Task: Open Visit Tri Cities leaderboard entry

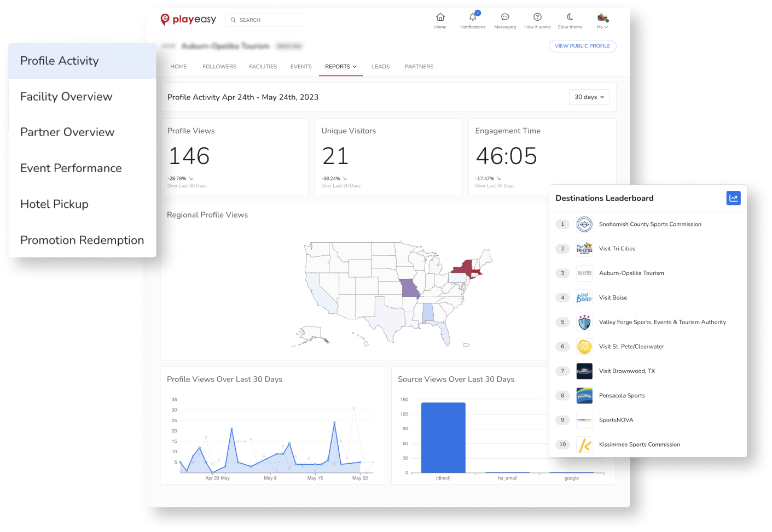Action: [617, 249]
